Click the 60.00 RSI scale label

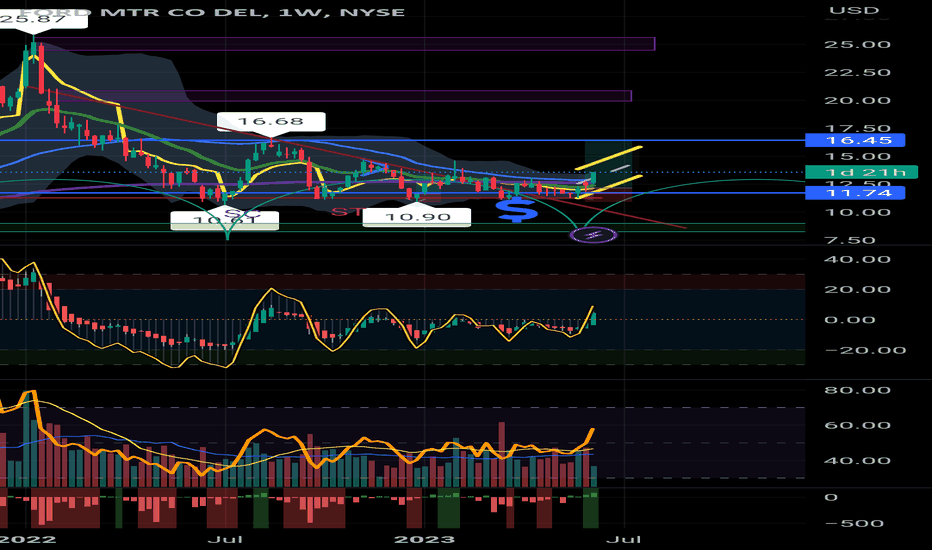[x=857, y=426]
